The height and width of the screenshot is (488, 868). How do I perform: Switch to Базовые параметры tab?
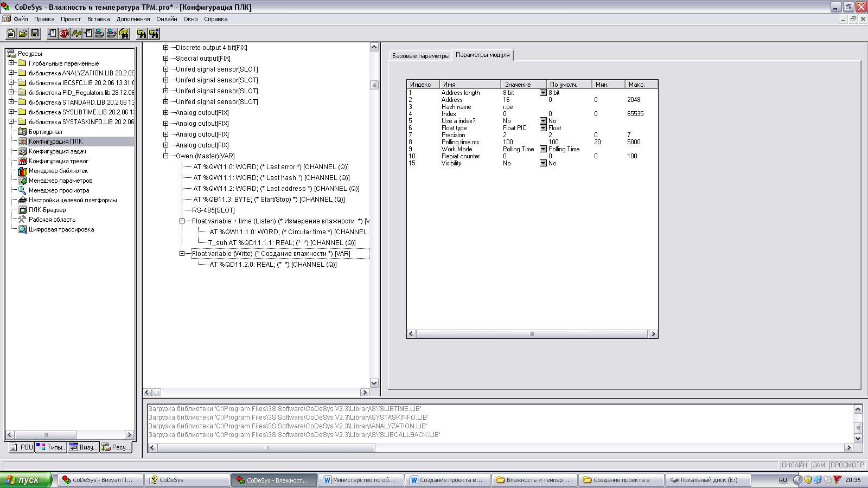420,56
